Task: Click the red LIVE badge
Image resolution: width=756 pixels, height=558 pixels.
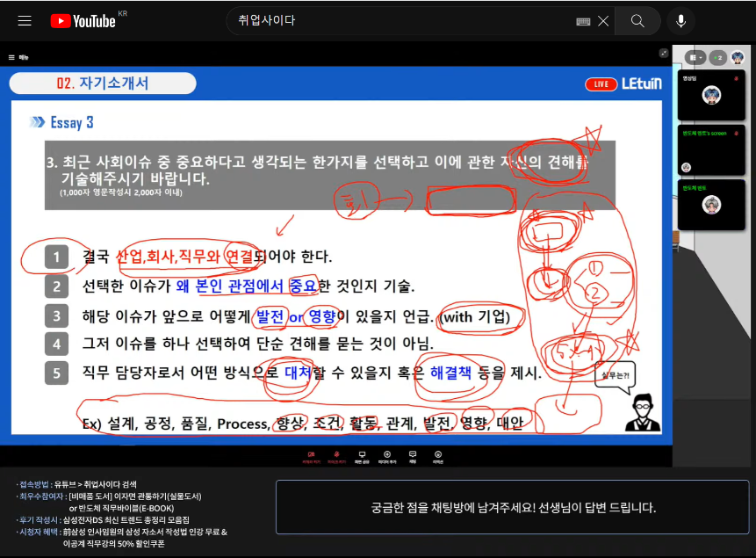Action: tap(601, 84)
